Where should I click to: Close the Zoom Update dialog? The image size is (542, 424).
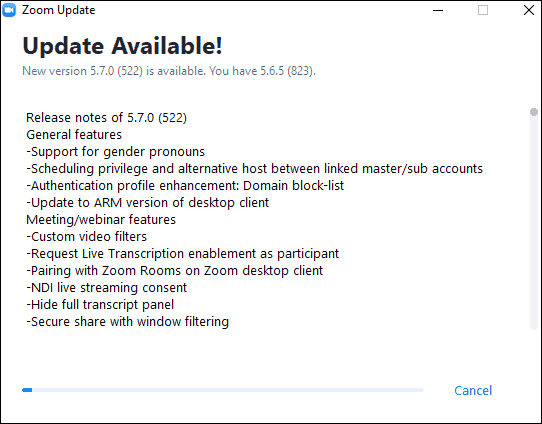pyautogui.click(x=529, y=10)
